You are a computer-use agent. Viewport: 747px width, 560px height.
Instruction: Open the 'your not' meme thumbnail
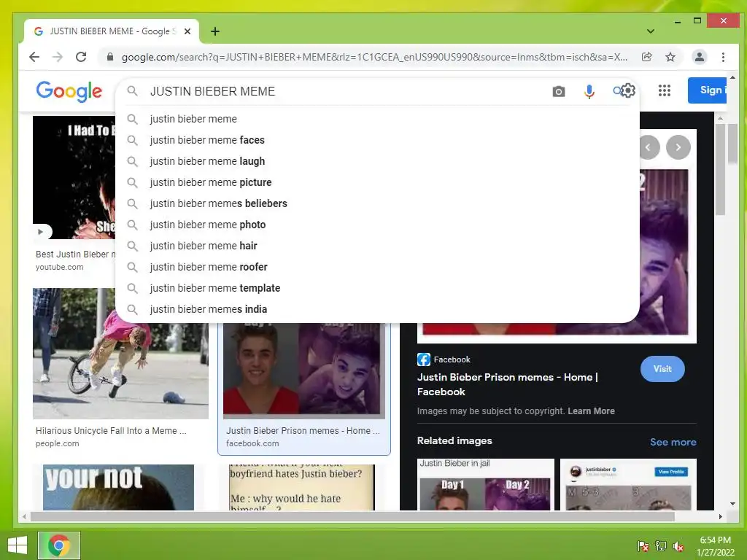pyautogui.click(x=118, y=487)
